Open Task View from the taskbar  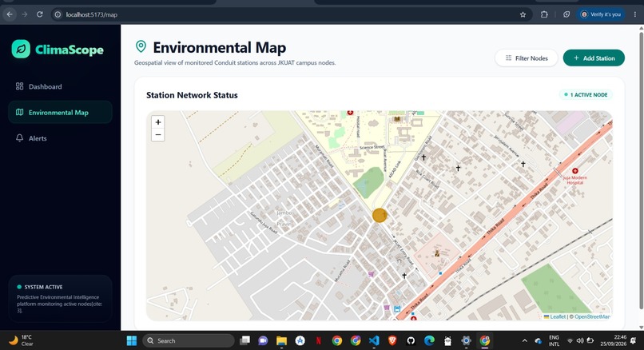[245, 340]
